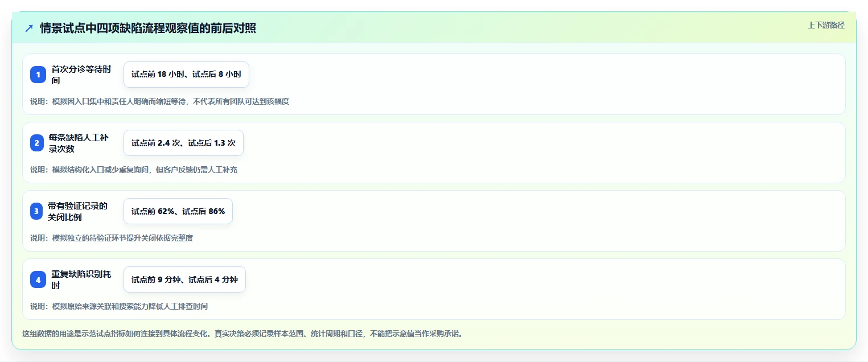Viewport: 868px width, 362px height.
Task: Click the 试点前 18 小时、试点后 8 小时 value chip
Action: (186, 75)
